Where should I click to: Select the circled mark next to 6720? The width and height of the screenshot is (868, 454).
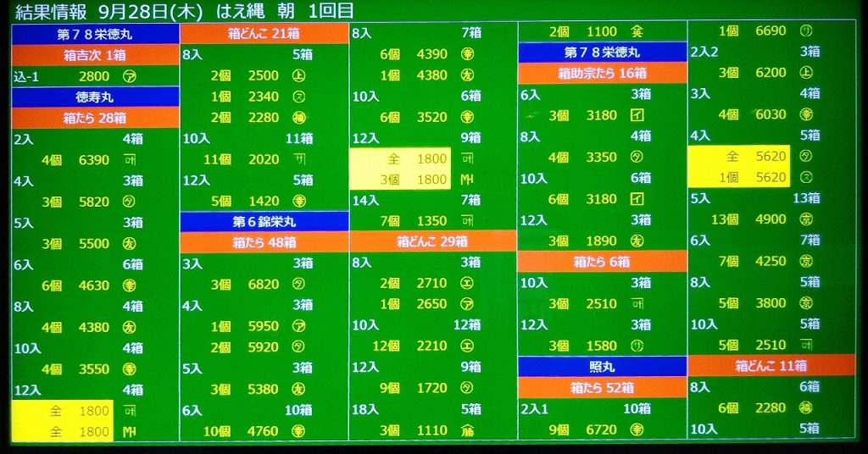click(637, 429)
